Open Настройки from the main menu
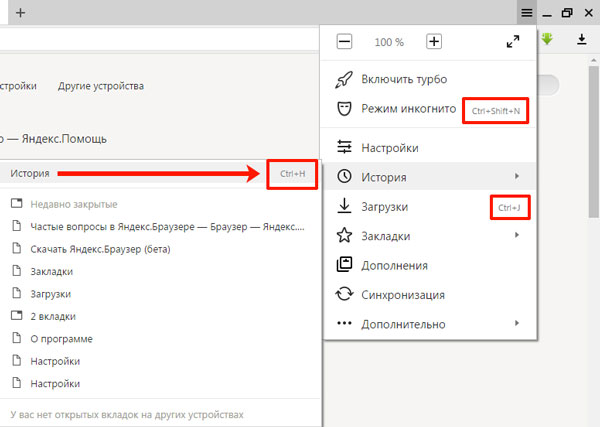 point(390,148)
